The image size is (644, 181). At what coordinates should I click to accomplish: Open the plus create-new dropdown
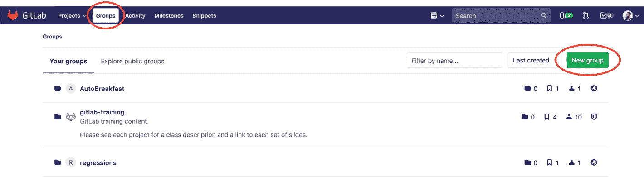(x=437, y=15)
